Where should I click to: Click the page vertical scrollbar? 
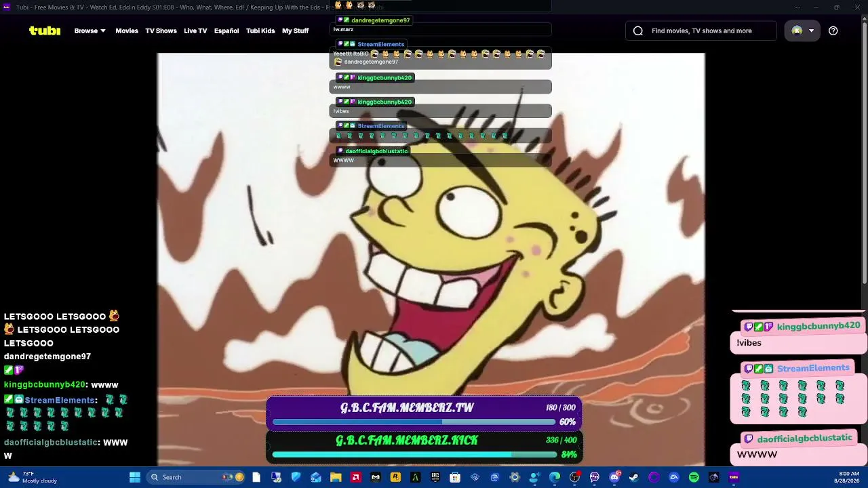pos(864,152)
